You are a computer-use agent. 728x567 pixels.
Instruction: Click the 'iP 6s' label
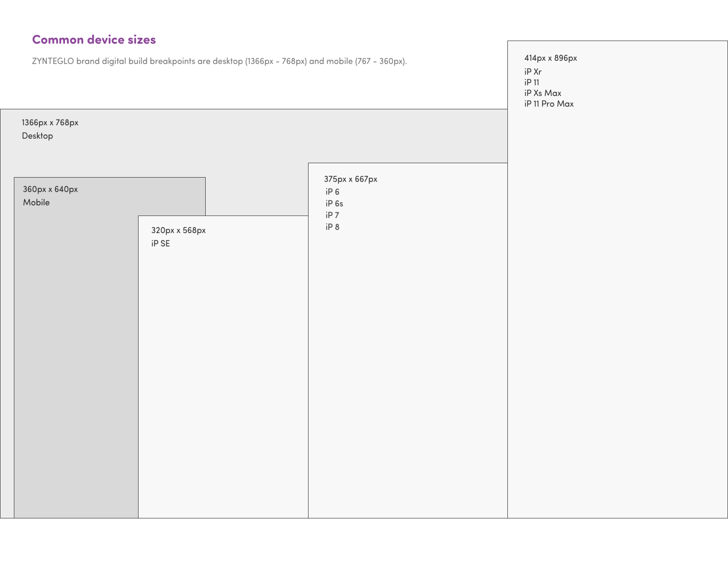[335, 204]
